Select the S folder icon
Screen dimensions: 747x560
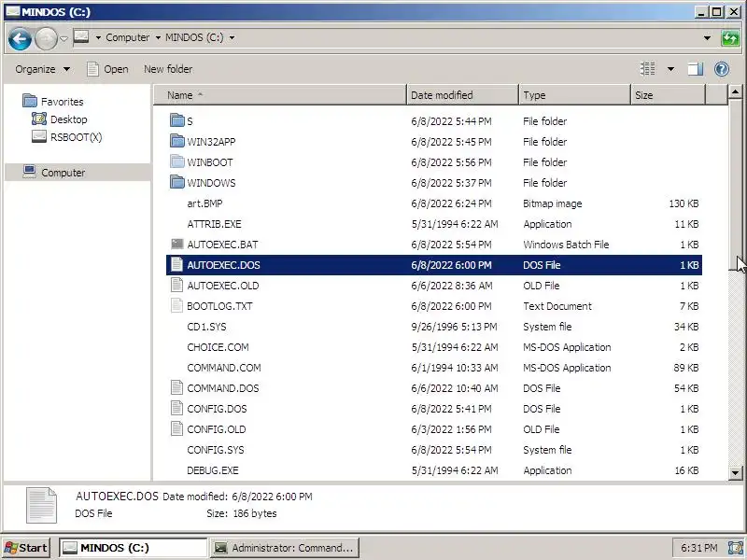[x=177, y=120]
